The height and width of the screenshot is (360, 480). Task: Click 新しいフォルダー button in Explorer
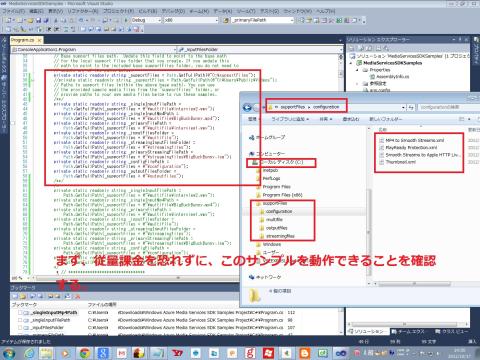tap(386, 119)
